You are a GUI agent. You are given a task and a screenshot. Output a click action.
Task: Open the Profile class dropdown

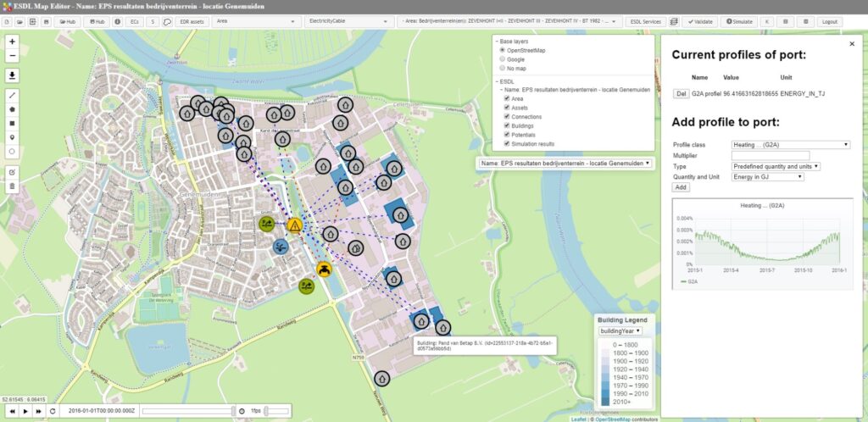coord(790,145)
